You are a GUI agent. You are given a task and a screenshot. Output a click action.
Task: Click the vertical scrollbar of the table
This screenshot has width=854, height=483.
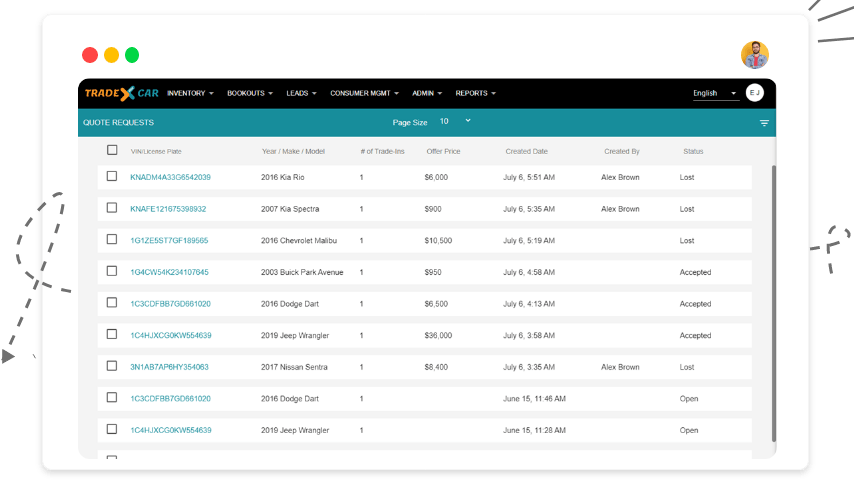(x=772, y=300)
